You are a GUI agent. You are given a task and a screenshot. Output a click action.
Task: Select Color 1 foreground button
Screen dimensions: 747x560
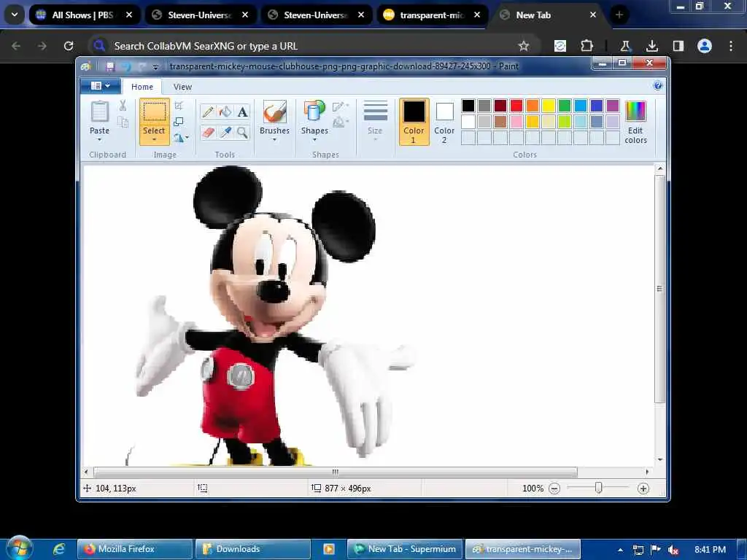(414, 122)
